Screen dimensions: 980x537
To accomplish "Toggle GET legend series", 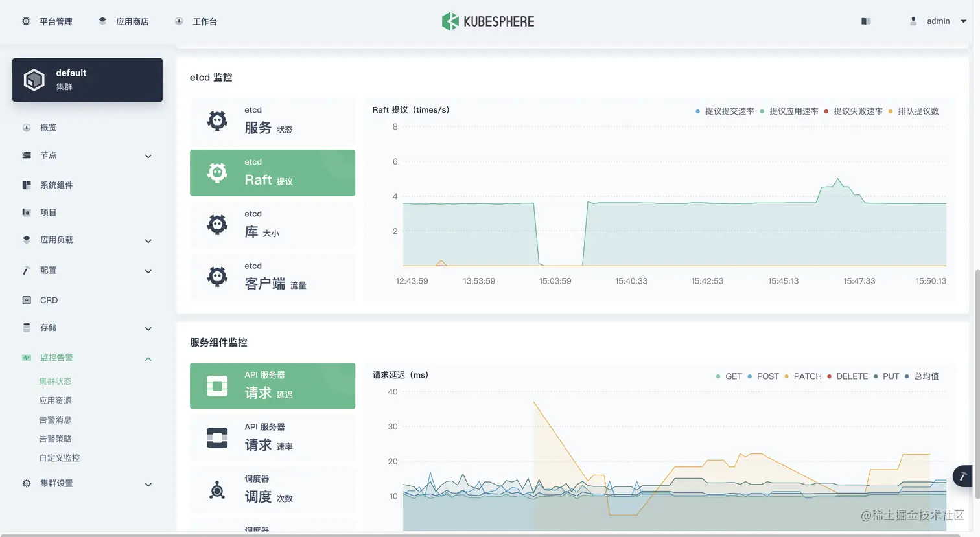I will [729, 376].
